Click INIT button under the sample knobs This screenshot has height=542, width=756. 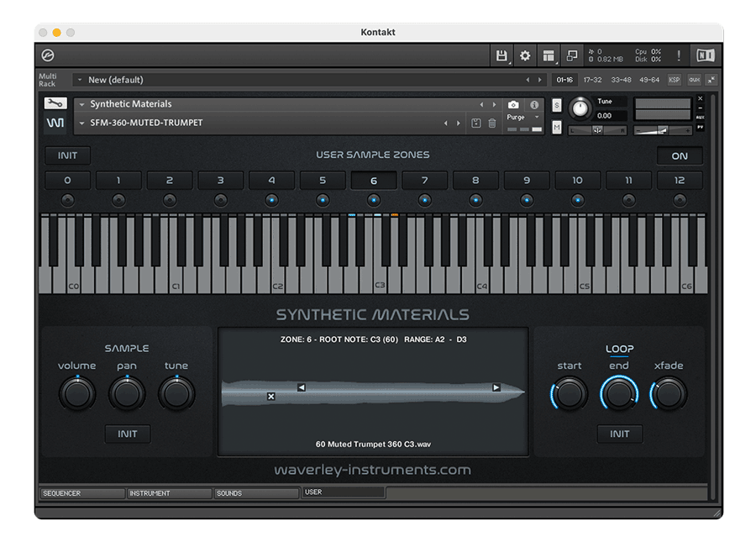tap(128, 434)
